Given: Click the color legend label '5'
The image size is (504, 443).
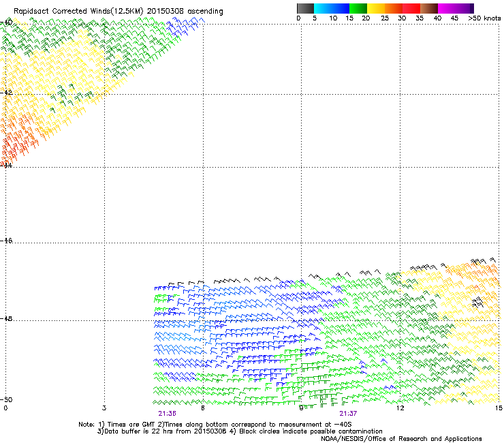Looking at the screenshot, I should [315, 18].
